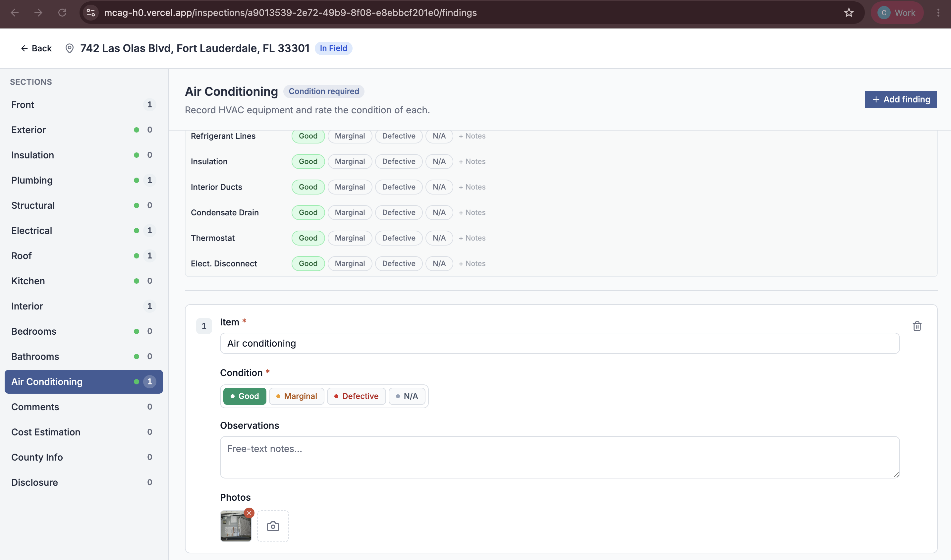The image size is (951, 560).
Task: Add notes to Elect. Disconnect
Action: pos(472,263)
